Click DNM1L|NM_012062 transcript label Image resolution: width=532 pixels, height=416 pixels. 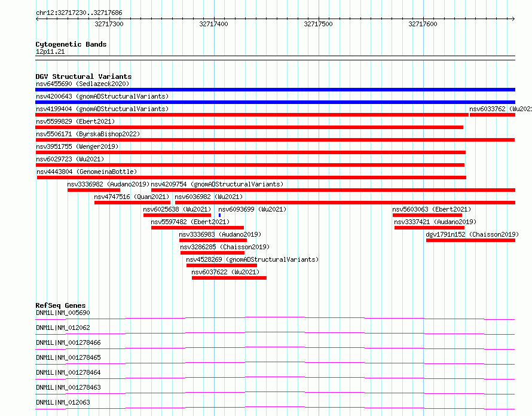(63, 328)
